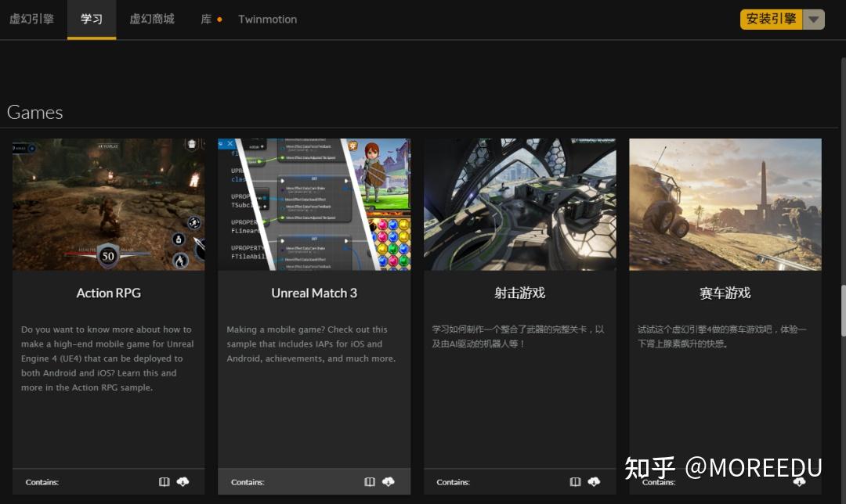846x504 pixels.
Task: Click the documentation book icon on Action RPG card
Action: pos(164,482)
